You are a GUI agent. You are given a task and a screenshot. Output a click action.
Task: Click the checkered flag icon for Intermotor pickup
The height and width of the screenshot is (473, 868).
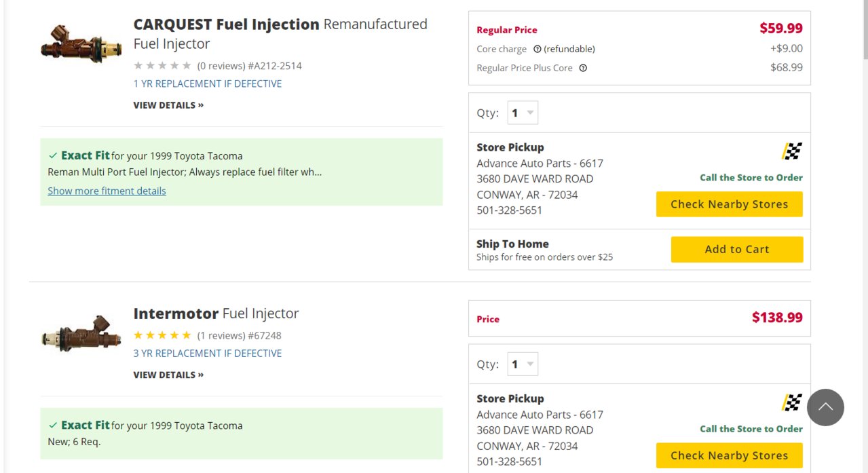coord(792,402)
